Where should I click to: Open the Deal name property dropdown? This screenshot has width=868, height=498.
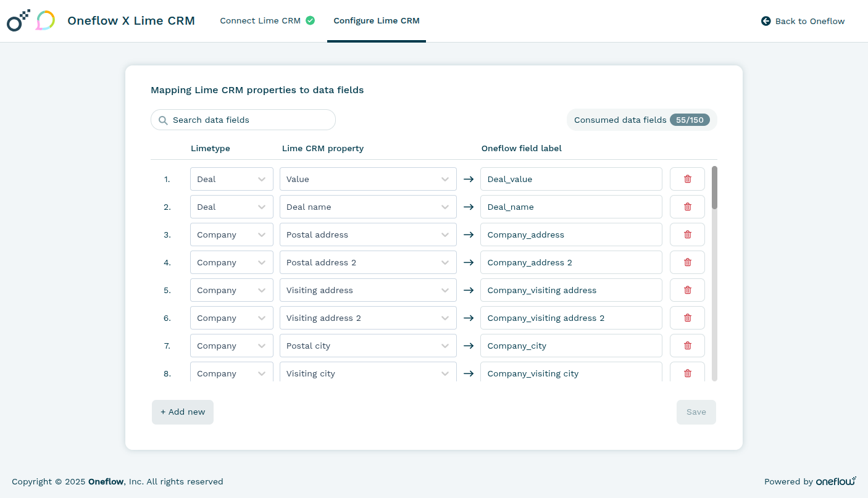368,207
